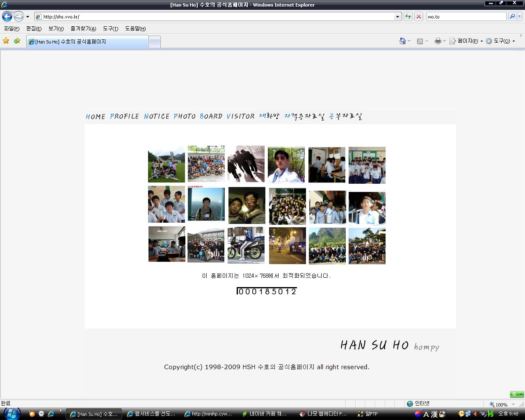The width and height of the screenshot is (525, 420).
Task: Click the VISITOR navigation link
Action: coord(240,116)
